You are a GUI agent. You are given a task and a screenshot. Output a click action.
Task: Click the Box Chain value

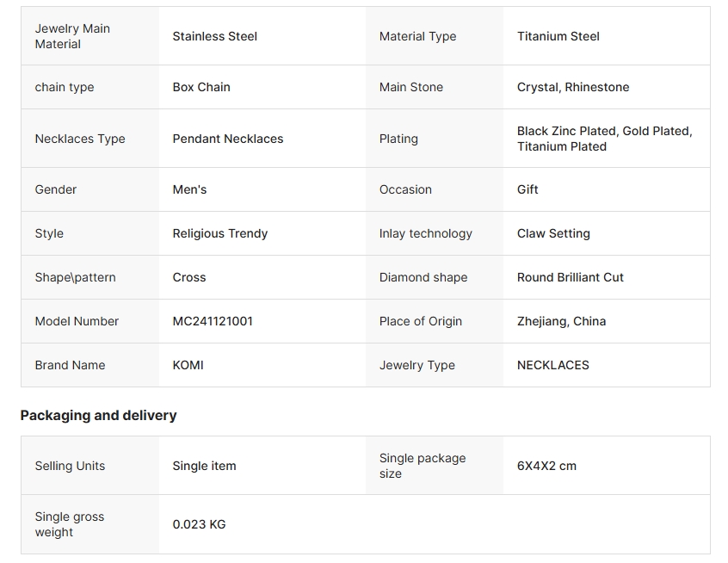pos(201,87)
